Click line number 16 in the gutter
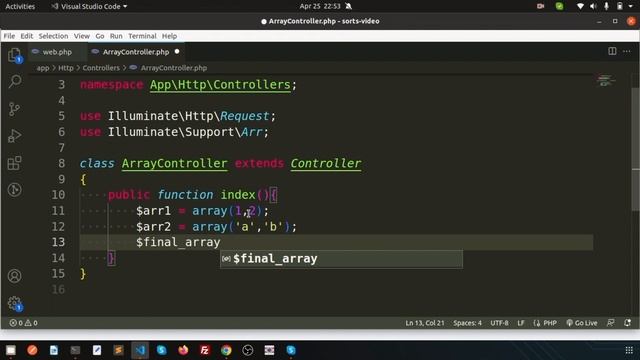Image resolution: width=640 pixels, height=360 pixels. (x=58, y=289)
